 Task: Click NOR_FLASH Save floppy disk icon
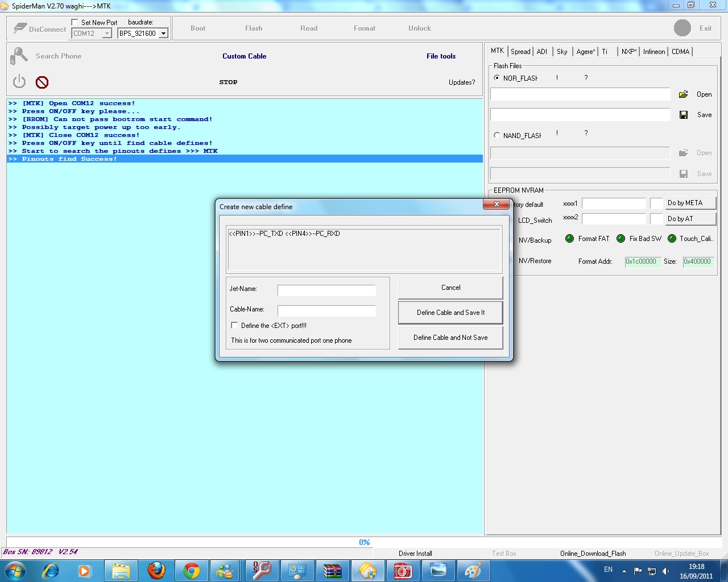click(x=684, y=115)
